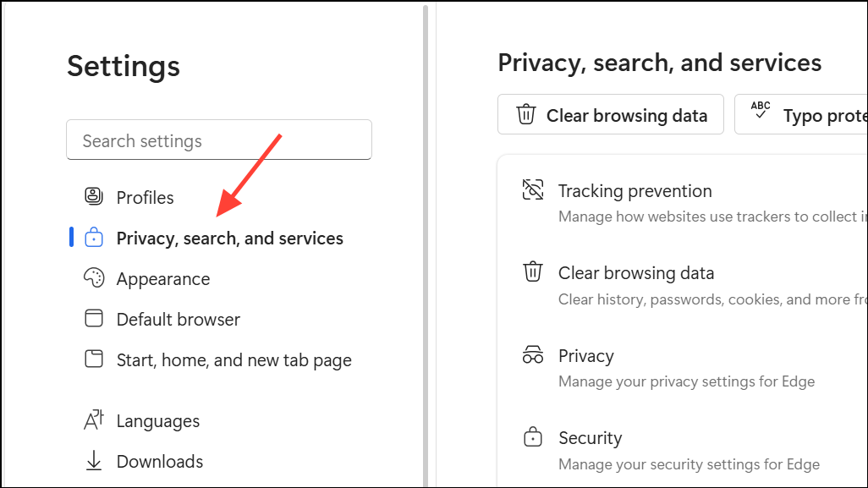Click the Profiles icon in sidebar
Screen dimensions: 868x488
pos(94,196)
